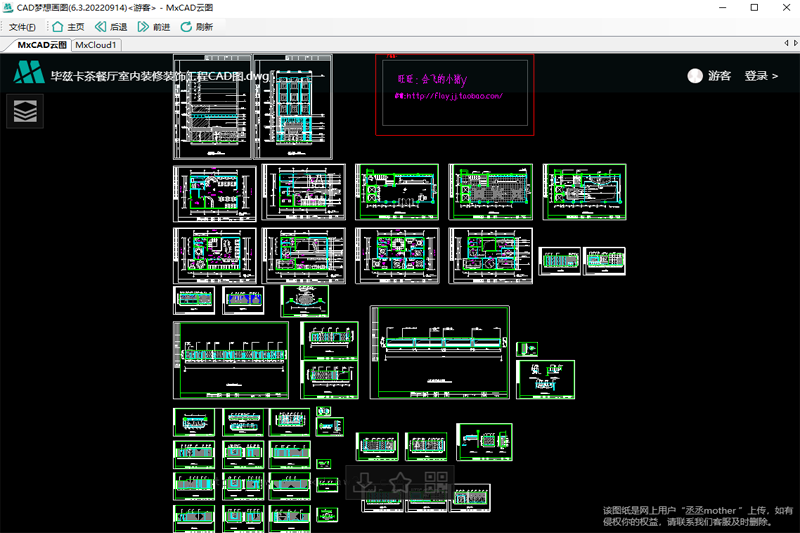Click the MxCAD logo in the header

click(28, 74)
